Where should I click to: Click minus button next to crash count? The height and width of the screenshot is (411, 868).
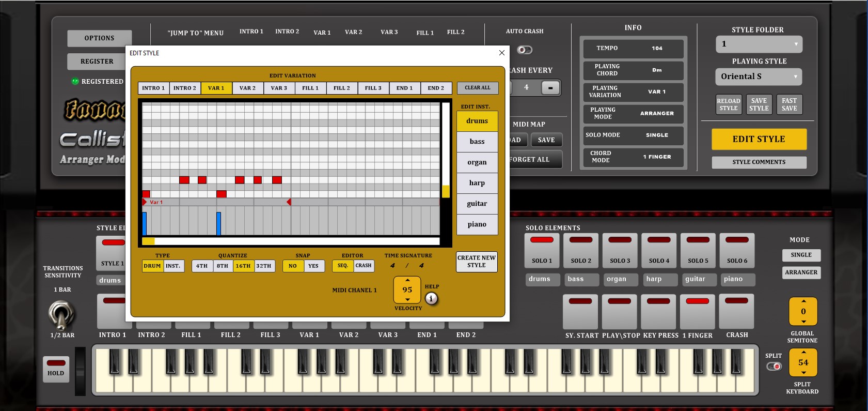[550, 88]
